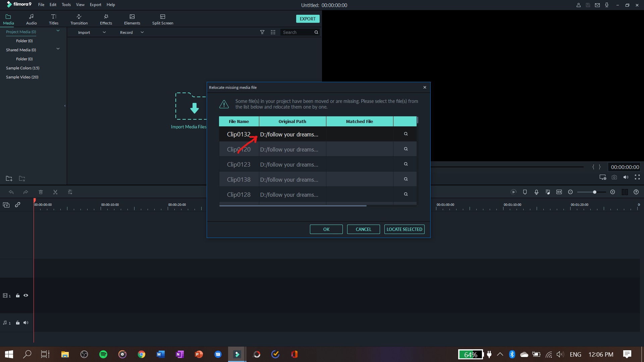Click OK in relocate dialog
The image size is (644, 362).
(326, 229)
